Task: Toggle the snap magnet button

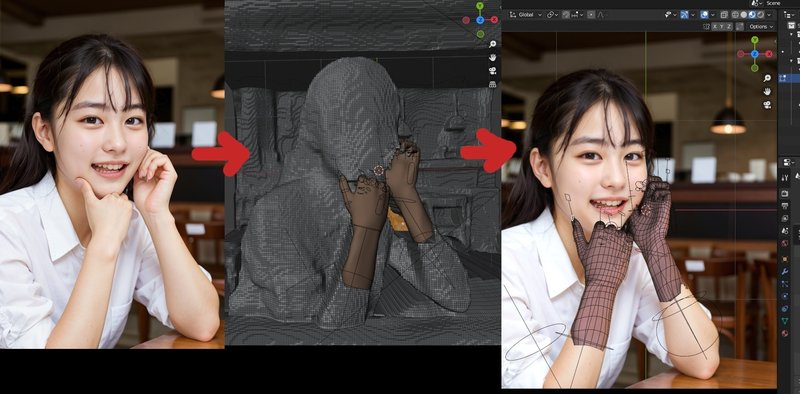Action: coord(566,14)
